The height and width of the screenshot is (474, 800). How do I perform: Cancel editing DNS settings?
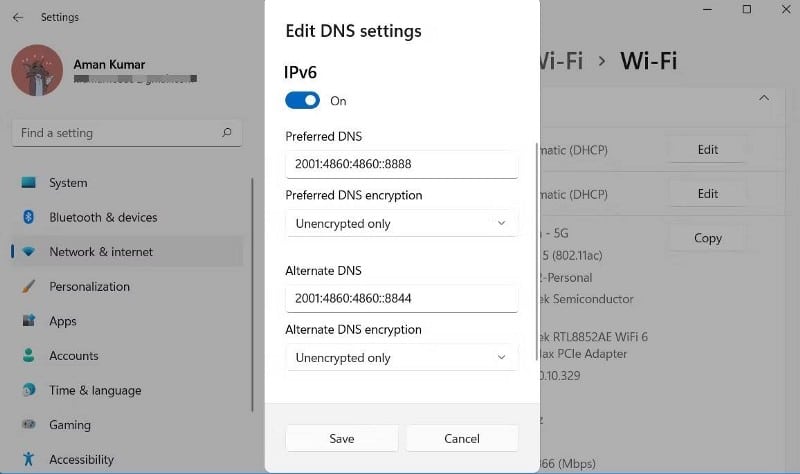(462, 438)
